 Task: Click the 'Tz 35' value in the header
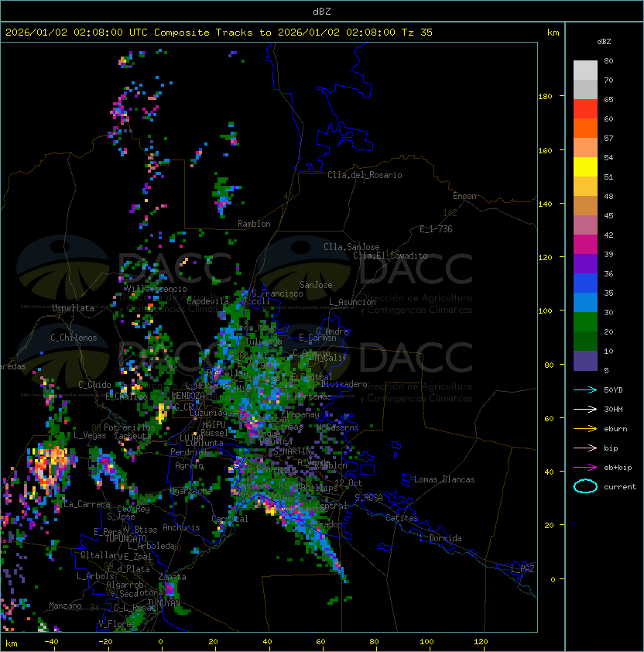pos(417,32)
